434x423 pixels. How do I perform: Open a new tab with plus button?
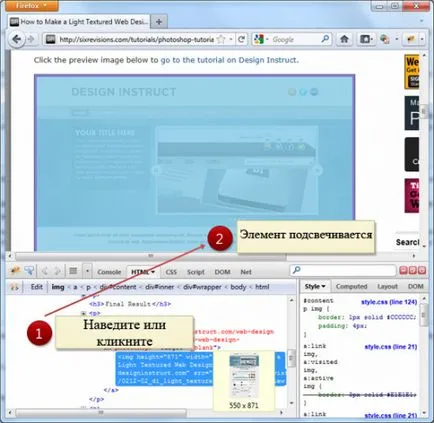(x=159, y=22)
